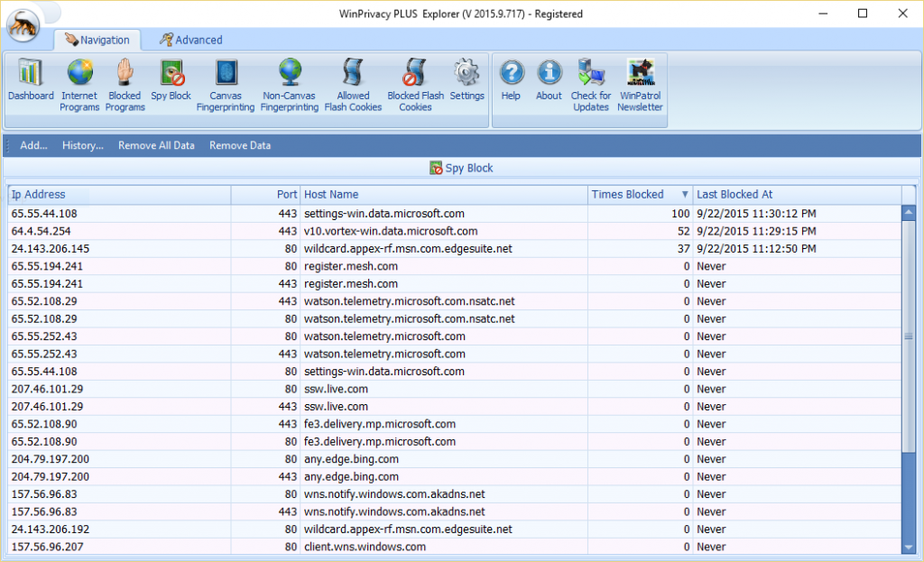Viewport: 924px width, 562px height.
Task: Select the row with IP 24.143.206.145
Action: pyautogui.click(x=455, y=249)
